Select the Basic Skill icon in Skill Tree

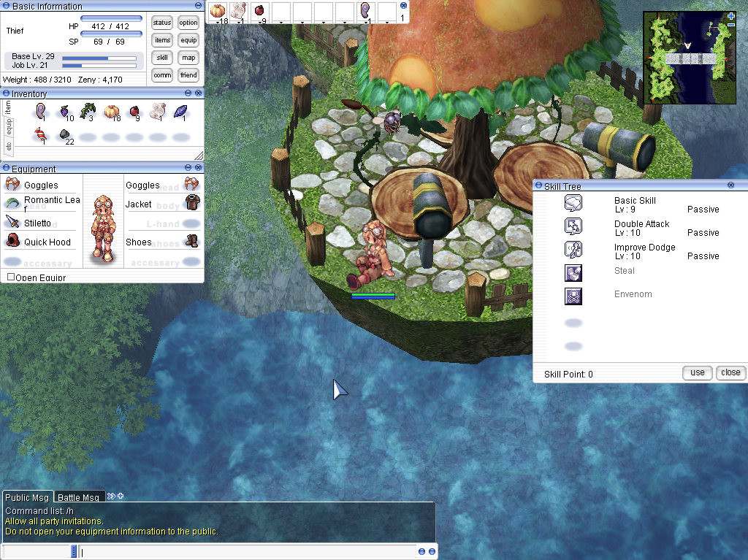pyautogui.click(x=573, y=203)
